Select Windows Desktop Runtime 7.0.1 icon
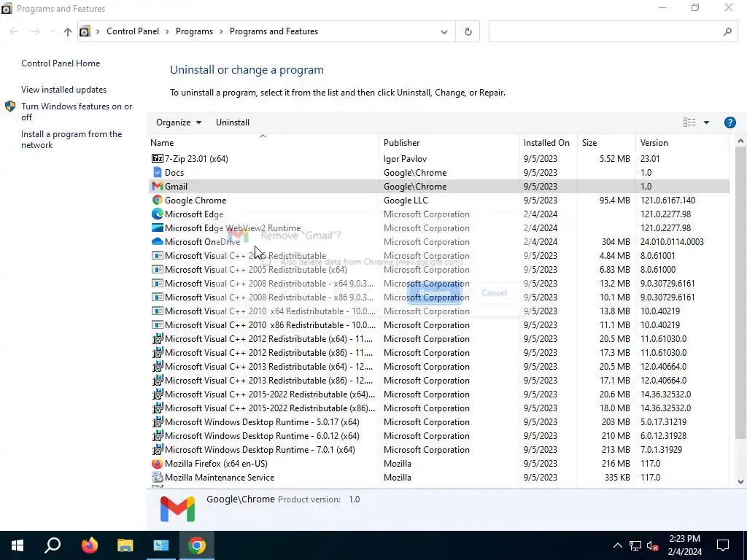747x560 pixels. [158, 449]
